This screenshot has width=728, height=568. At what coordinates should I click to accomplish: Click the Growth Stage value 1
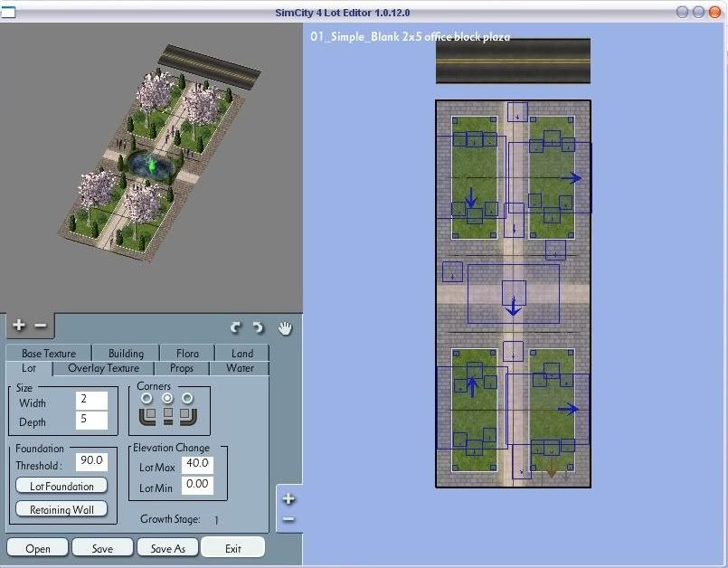216,520
